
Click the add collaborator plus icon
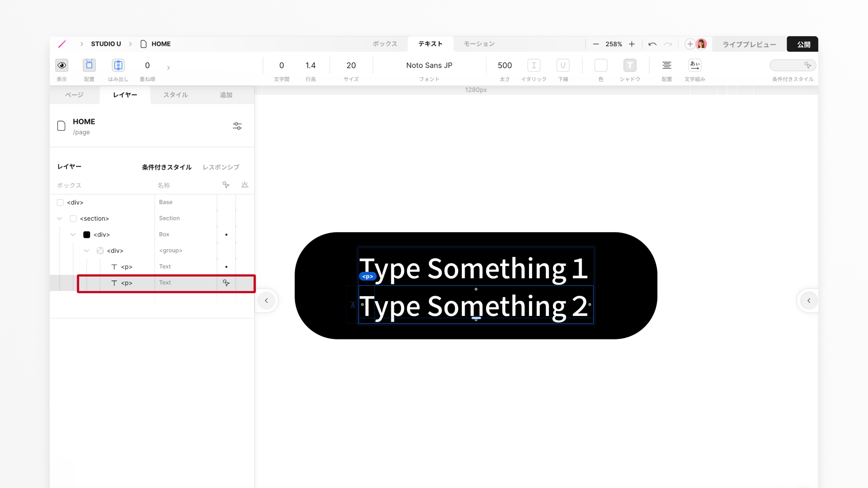(690, 44)
